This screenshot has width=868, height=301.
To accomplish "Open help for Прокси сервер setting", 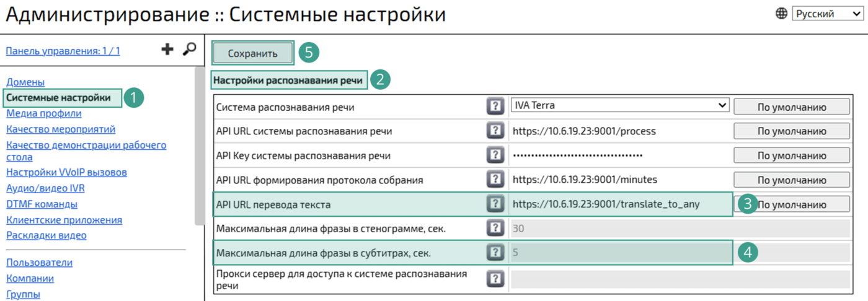I will [x=495, y=279].
